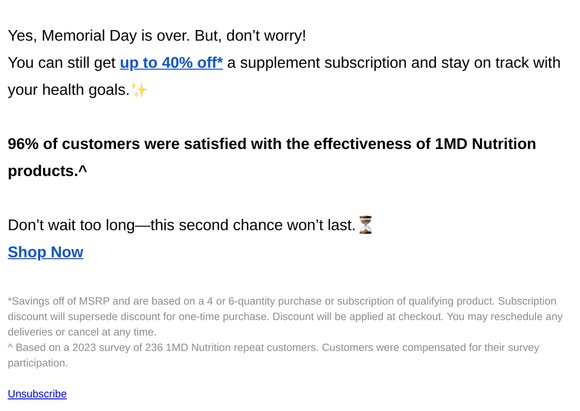Click 'your health goals.' text line
Screen dimensions: 580x411
(x=69, y=90)
